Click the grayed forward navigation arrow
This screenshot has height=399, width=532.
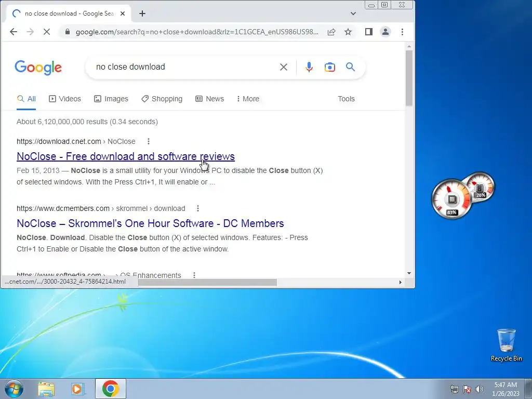click(x=30, y=32)
